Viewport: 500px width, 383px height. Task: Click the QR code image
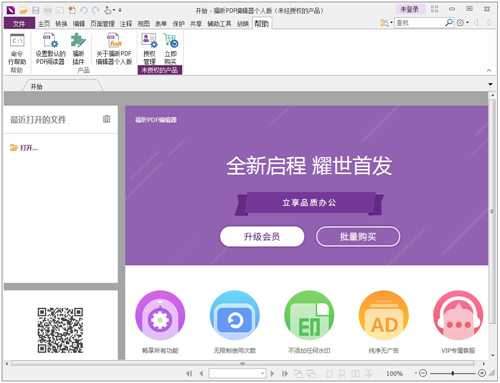click(60, 330)
